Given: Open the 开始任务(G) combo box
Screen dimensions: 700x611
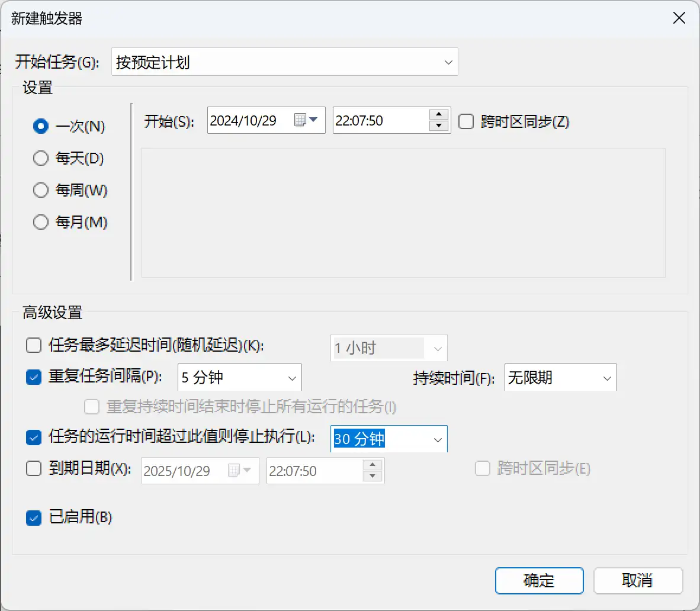Looking at the screenshot, I should pos(448,62).
